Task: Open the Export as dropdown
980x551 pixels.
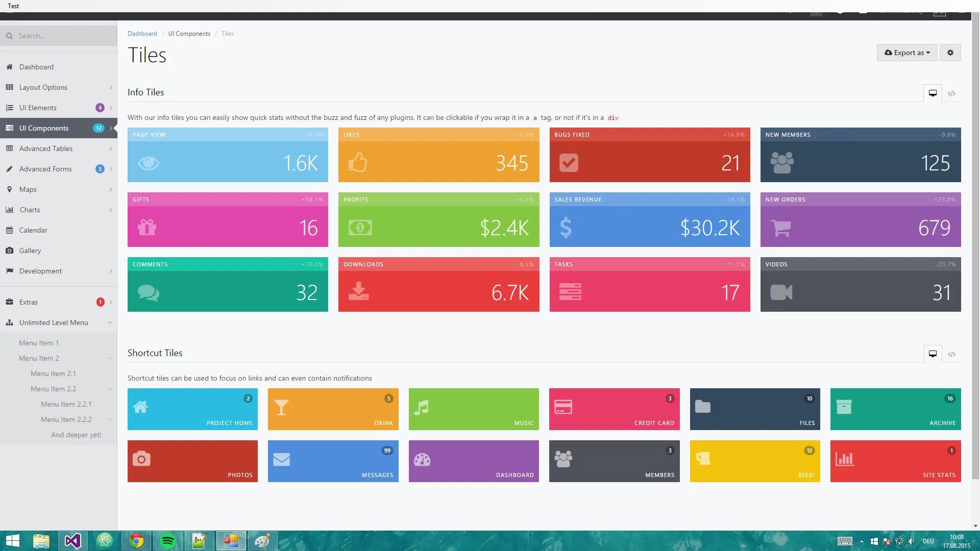Action: (907, 53)
